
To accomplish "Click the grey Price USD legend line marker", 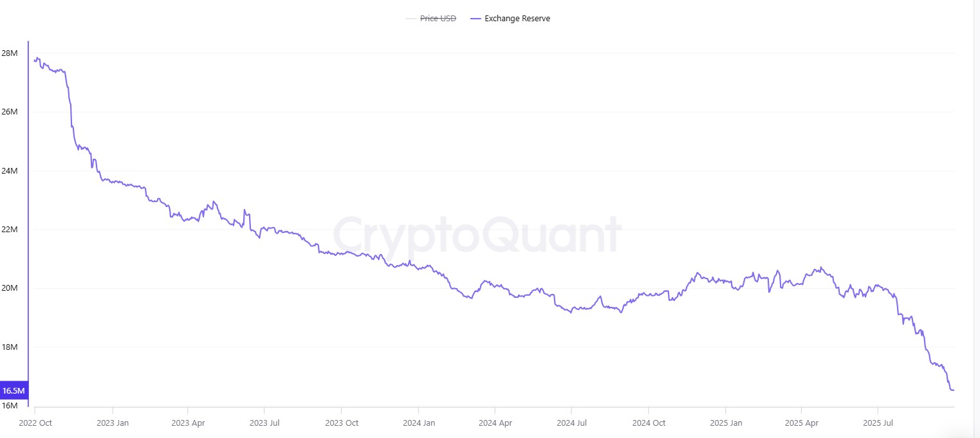I will (411, 19).
